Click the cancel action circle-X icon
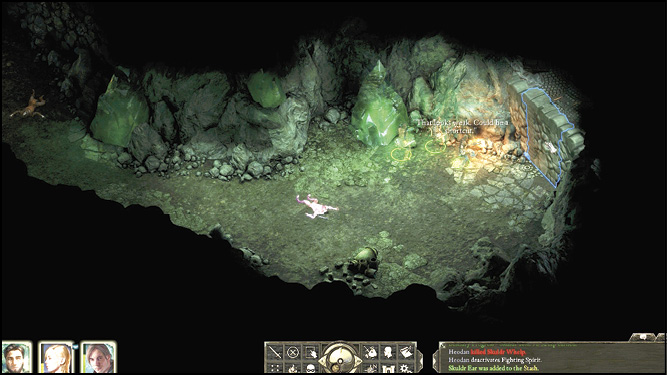This screenshot has height=375, width=667. tap(293, 352)
